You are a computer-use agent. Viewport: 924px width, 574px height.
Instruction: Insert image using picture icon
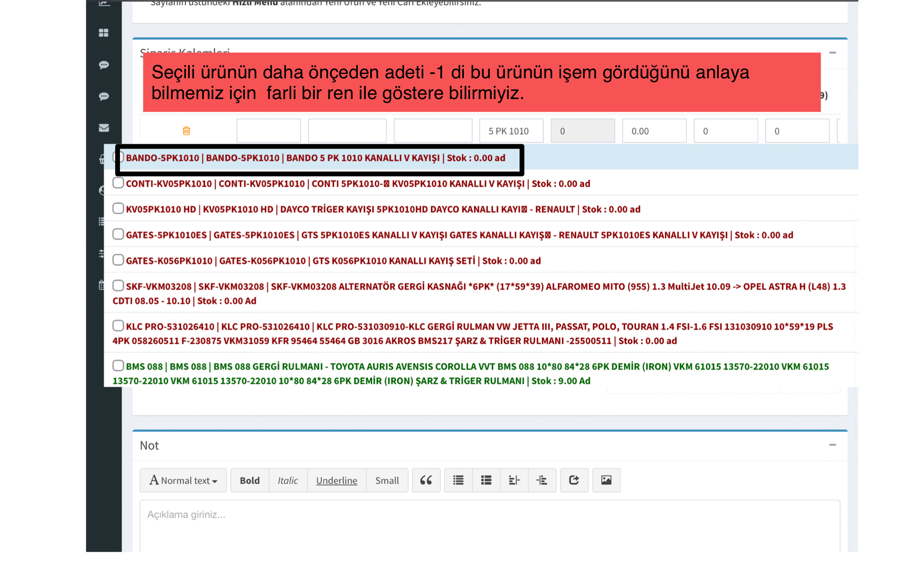click(x=606, y=480)
